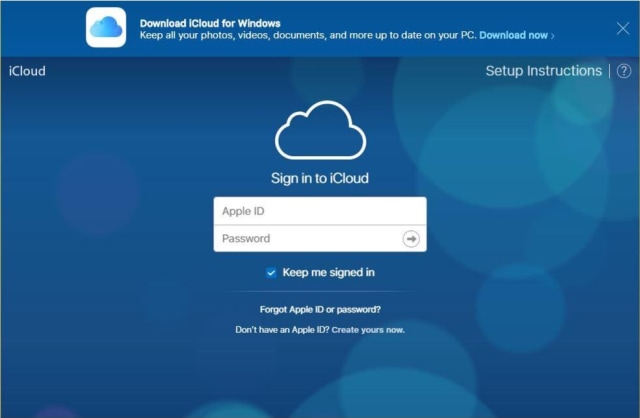Viewport: 640px width, 418px height.
Task: Click the iCloud logo text at top left
Action: point(27,71)
